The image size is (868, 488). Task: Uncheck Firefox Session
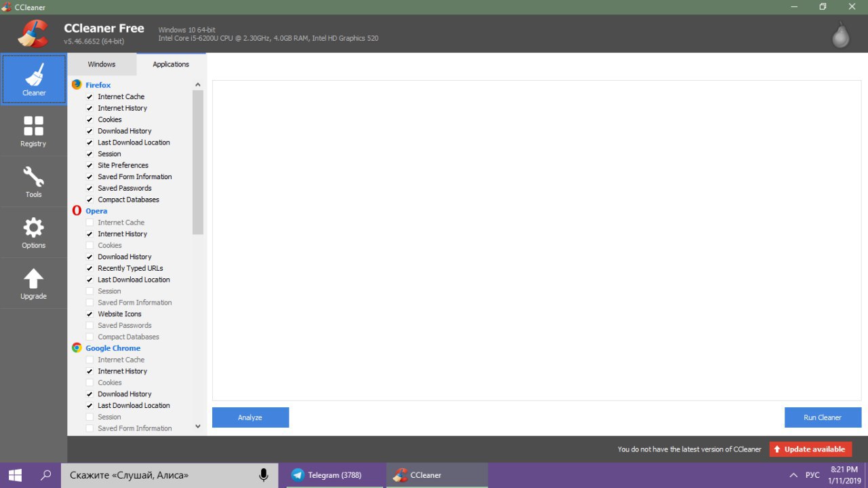[90, 154]
